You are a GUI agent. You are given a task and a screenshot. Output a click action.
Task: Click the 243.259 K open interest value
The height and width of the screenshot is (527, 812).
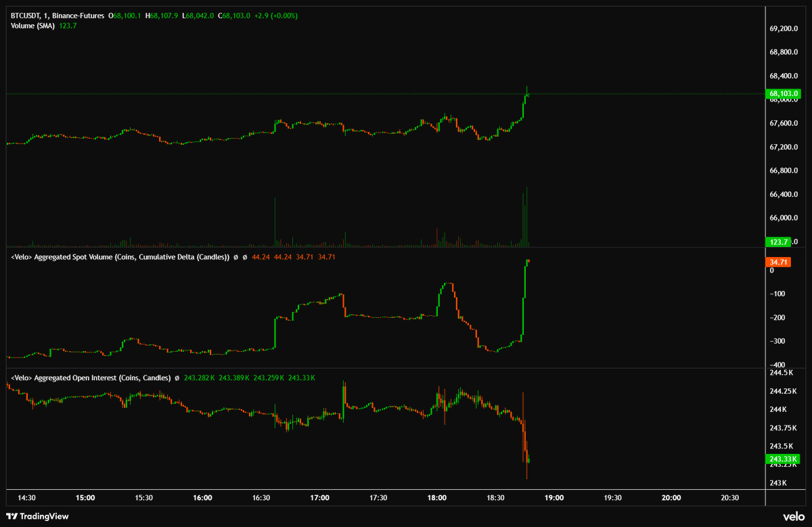point(269,378)
